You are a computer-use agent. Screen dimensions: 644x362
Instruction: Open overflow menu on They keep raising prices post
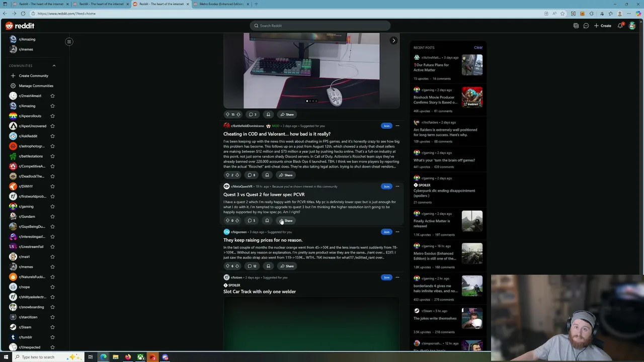(397, 232)
